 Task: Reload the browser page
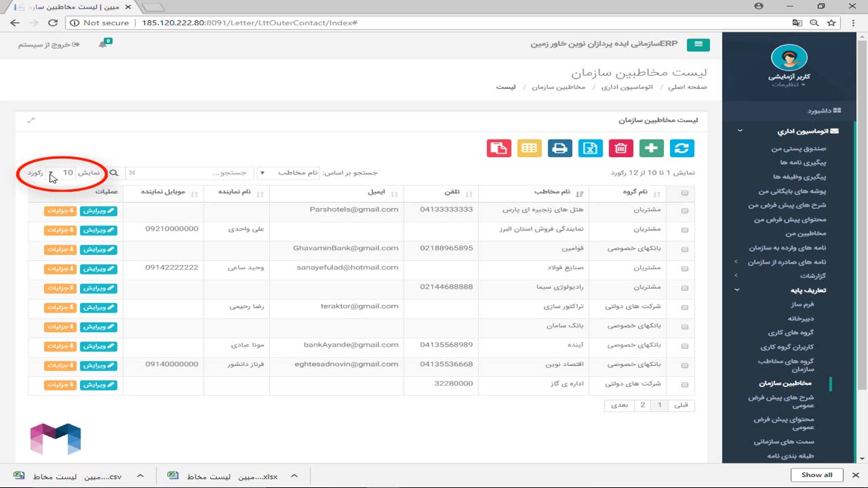pos(53,22)
